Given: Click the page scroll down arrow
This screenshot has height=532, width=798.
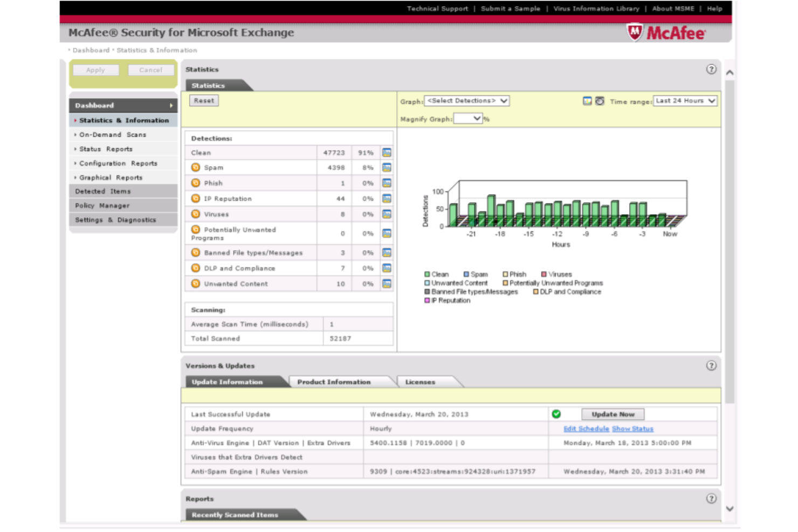Looking at the screenshot, I should [730, 508].
